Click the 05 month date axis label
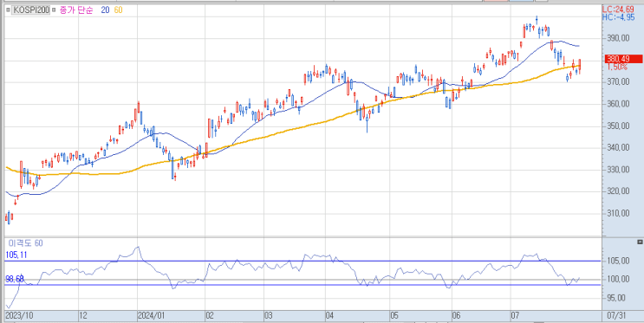The height and width of the screenshot is (323, 644). pos(394,316)
